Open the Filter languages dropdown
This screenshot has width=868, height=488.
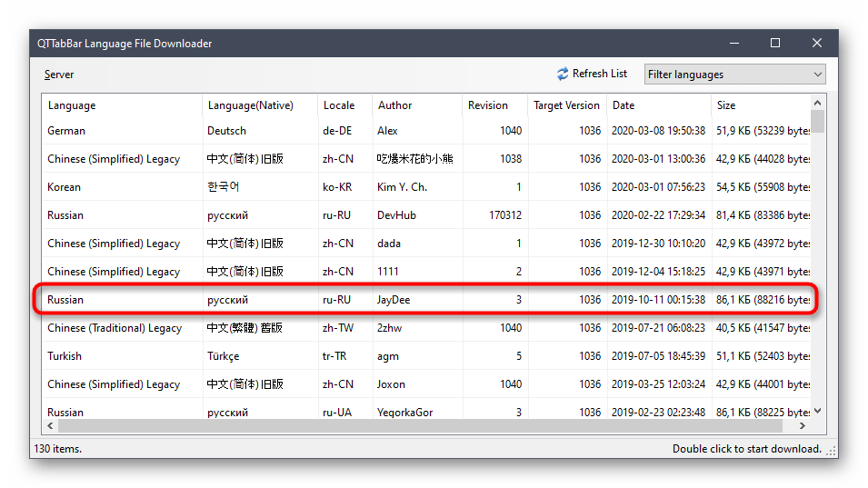[x=734, y=75]
